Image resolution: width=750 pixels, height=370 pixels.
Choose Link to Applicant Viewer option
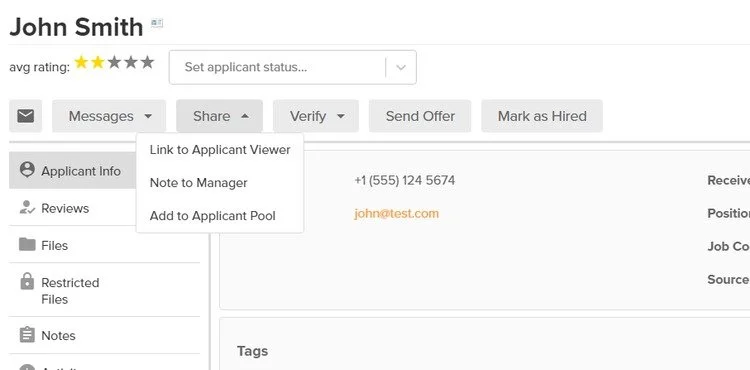220,150
